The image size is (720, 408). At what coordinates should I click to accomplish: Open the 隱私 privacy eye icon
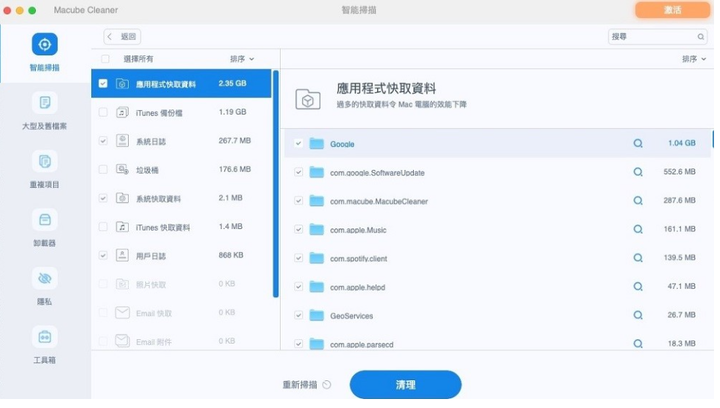point(45,278)
